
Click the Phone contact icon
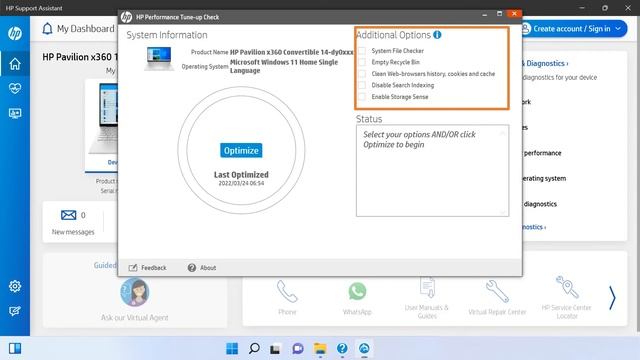287,291
